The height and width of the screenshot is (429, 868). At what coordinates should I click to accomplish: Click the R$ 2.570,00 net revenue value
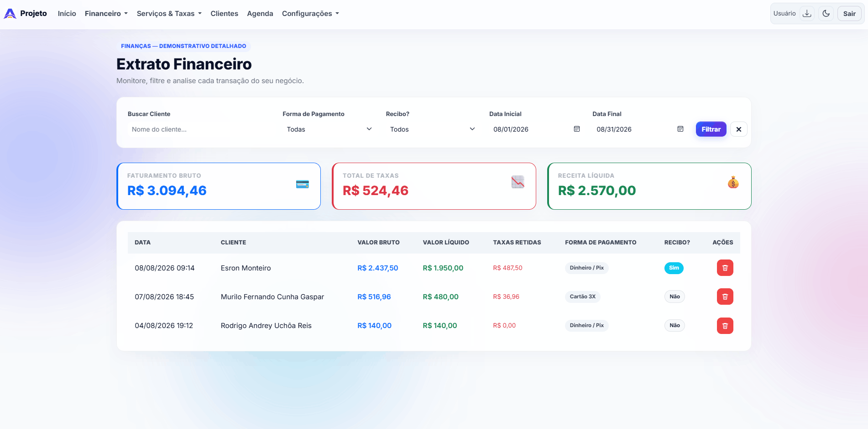click(597, 191)
